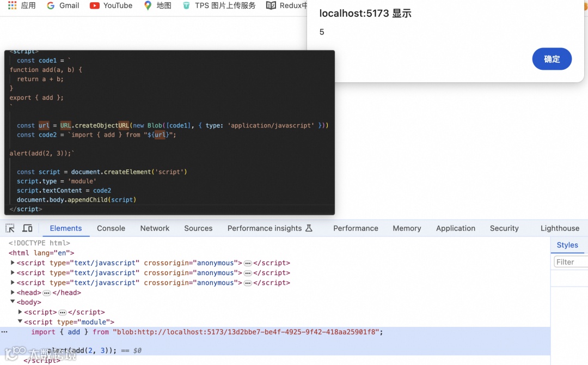
Task: Click the blob:http://localhost:5173 URL text
Action: 246,332
